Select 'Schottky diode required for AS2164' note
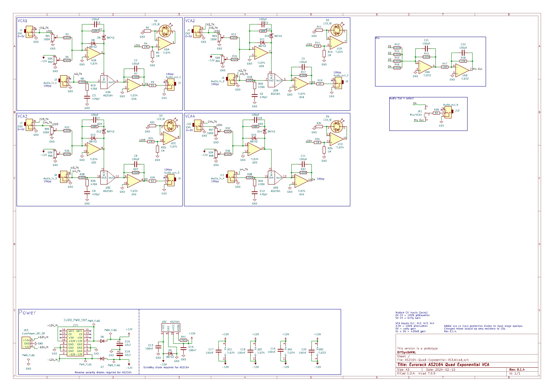The height and width of the screenshot is (392, 554). point(166,367)
